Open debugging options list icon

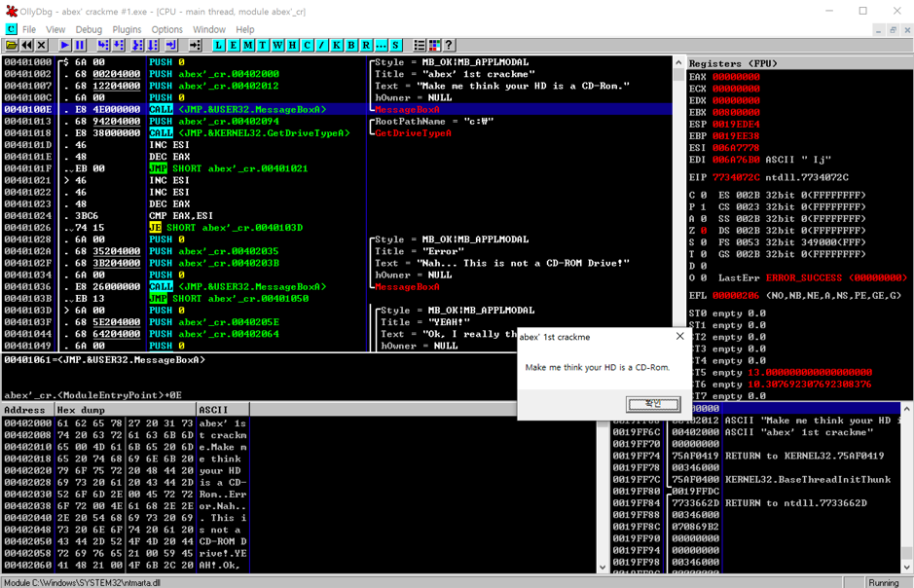(x=420, y=45)
